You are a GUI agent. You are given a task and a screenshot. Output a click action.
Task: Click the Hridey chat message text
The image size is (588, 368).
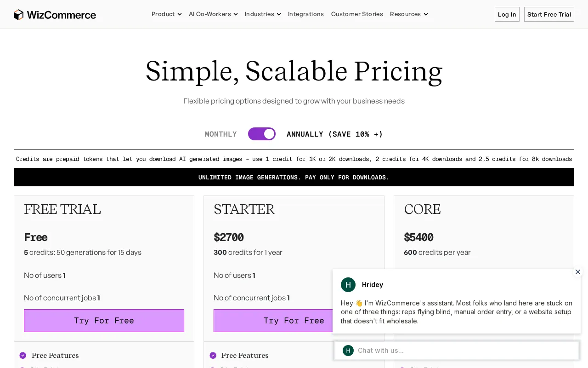point(457,312)
